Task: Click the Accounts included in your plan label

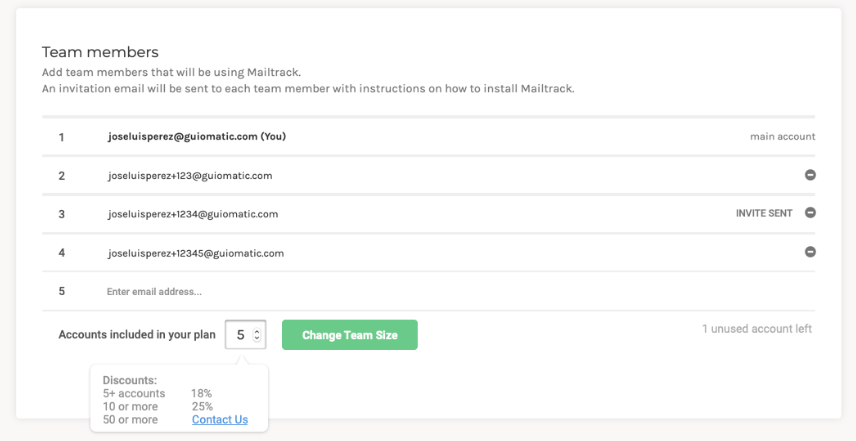Action: coord(137,335)
